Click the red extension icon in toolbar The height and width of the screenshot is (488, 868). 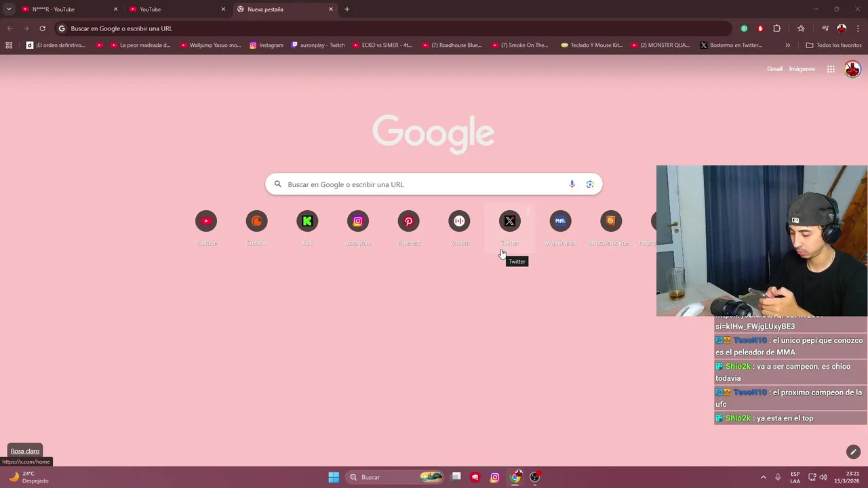click(760, 28)
